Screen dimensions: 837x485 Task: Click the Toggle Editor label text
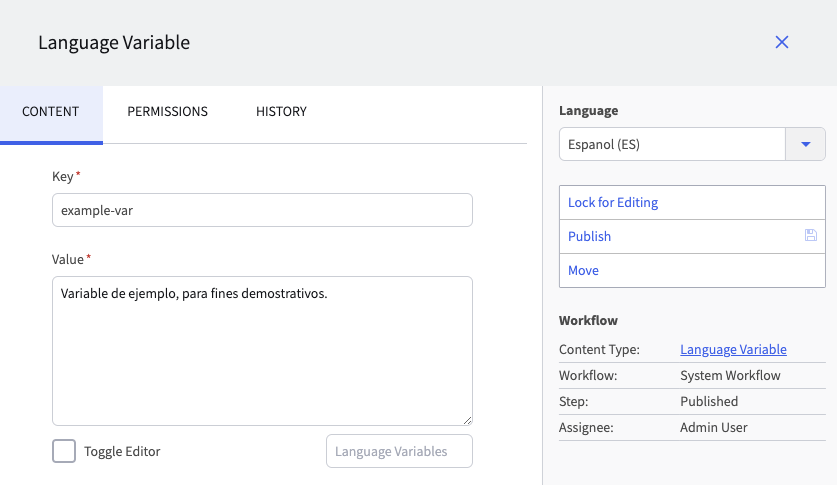coord(122,451)
